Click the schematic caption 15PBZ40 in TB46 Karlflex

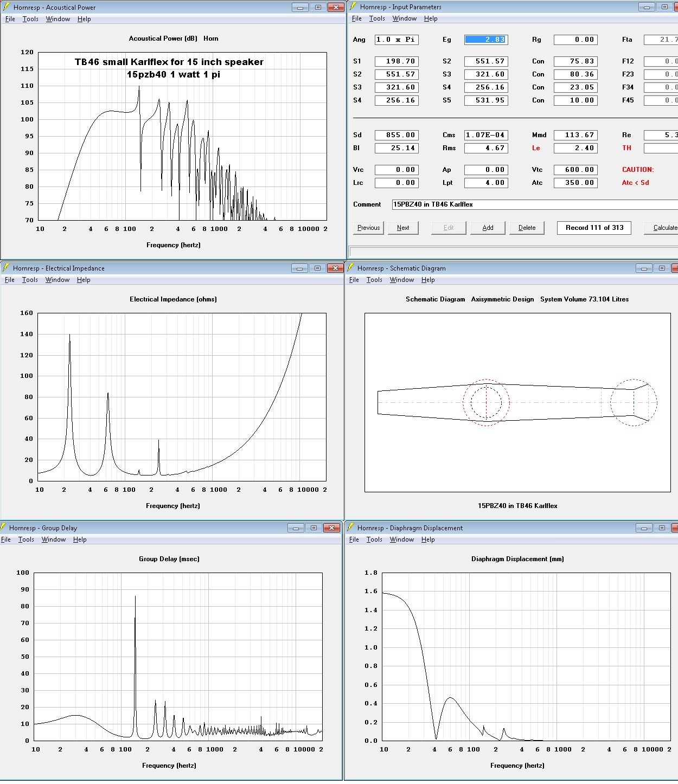517,506
